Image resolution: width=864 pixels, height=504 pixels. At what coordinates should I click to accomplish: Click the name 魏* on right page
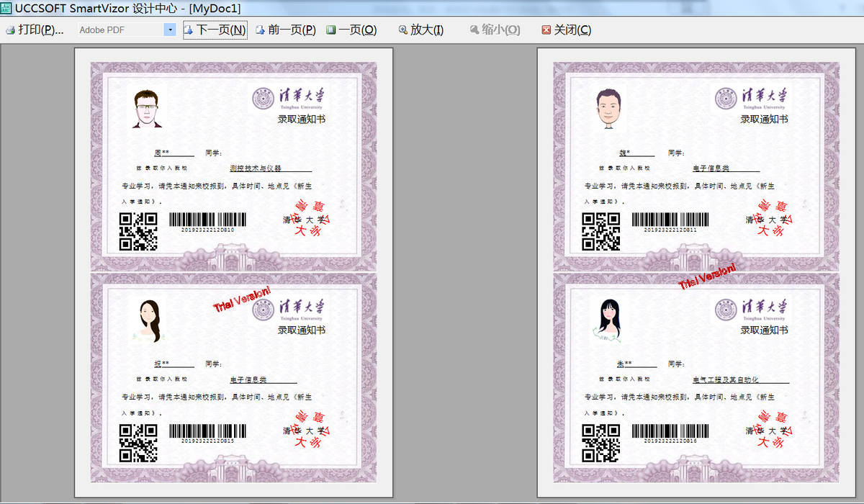point(624,153)
